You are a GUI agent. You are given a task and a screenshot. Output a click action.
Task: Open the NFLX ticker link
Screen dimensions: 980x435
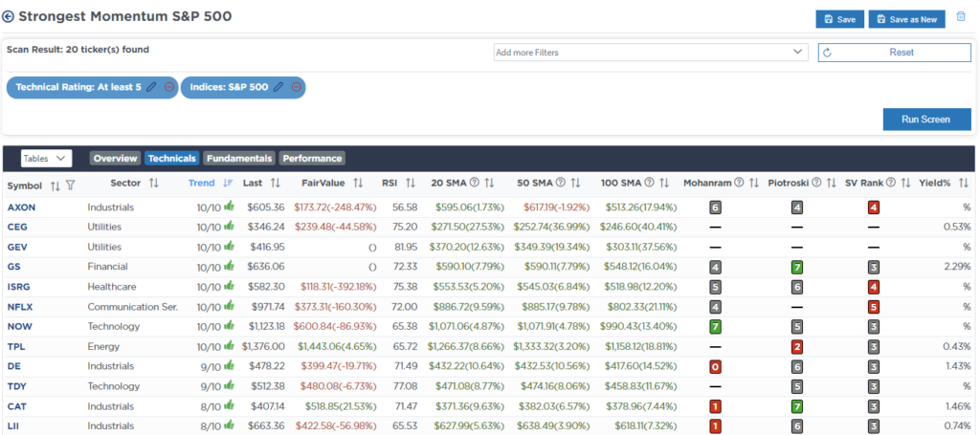coord(19,307)
